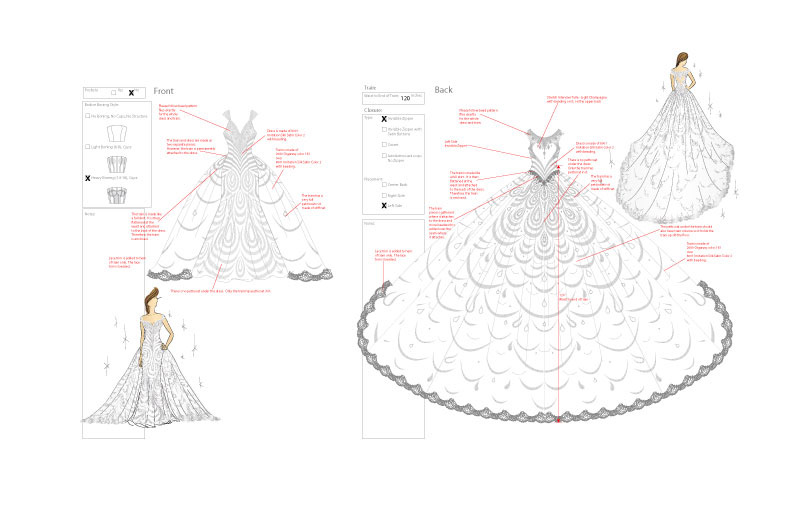Viewport: 800px width, 527px height.
Task: Check the No Boning option
Action: click(x=87, y=116)
